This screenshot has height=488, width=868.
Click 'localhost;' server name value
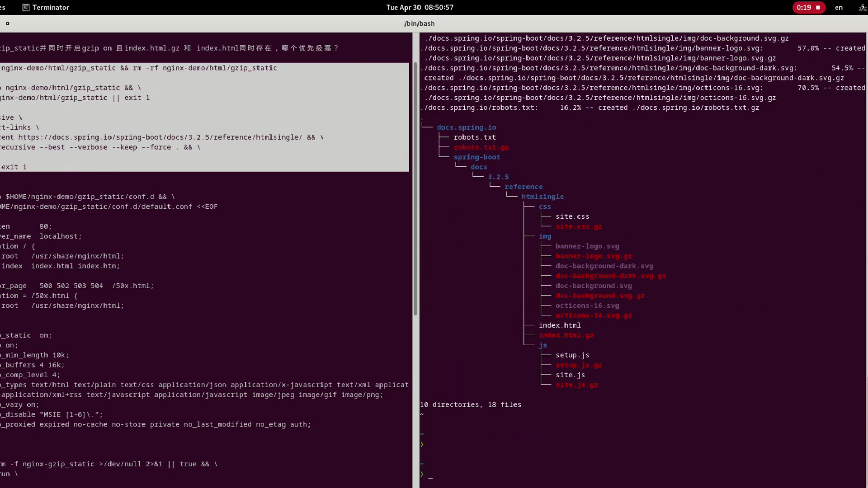point(61,236)
